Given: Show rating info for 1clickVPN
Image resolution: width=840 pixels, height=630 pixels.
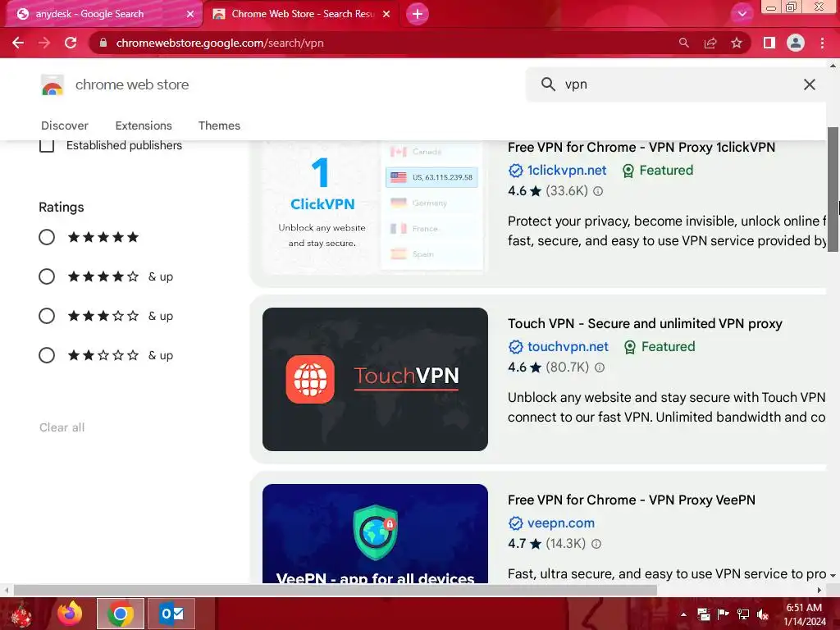Looking at the screenshot, I should point(598,191).
